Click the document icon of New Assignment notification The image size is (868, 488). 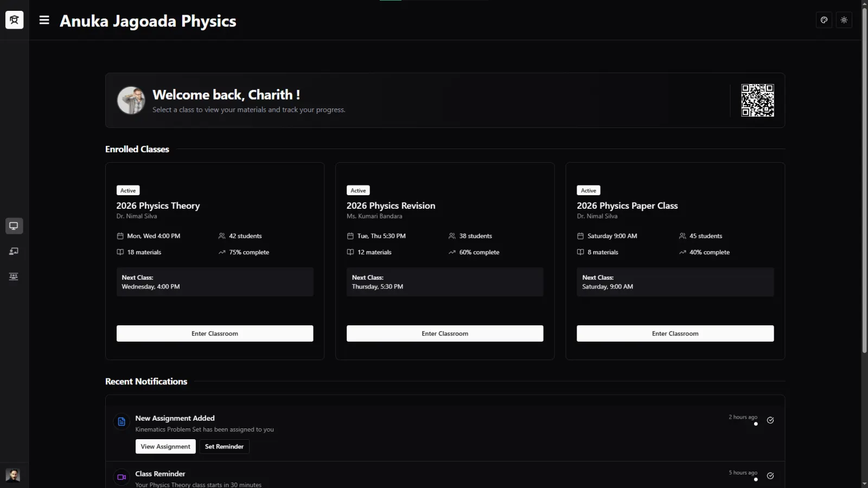pos(122,422)
